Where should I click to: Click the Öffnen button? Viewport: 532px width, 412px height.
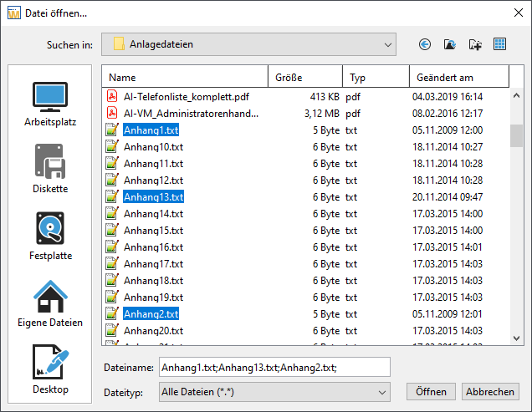pyautogui.click(x=432, y=392)
